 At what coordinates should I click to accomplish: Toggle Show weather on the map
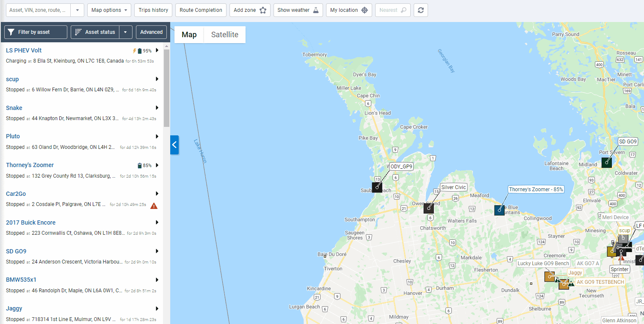click(x=298, y=10)
